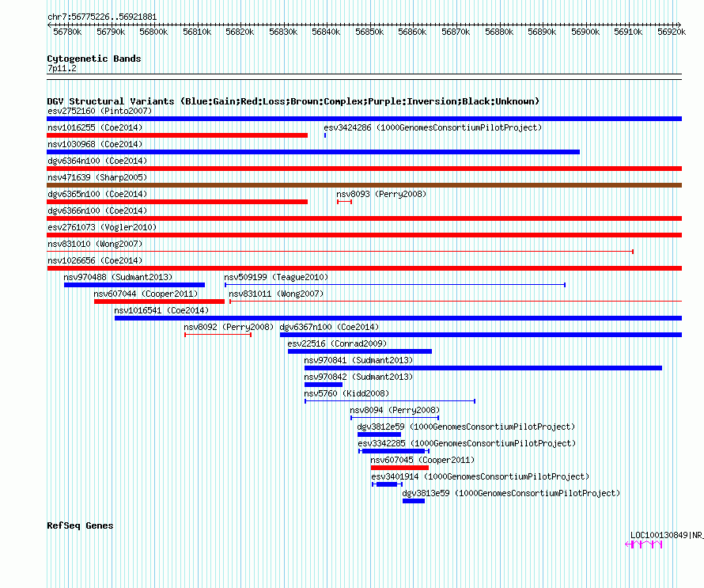Open the nsv831011 (Wong2007) label
704x588 pixels.
click(x=276, y=294)
